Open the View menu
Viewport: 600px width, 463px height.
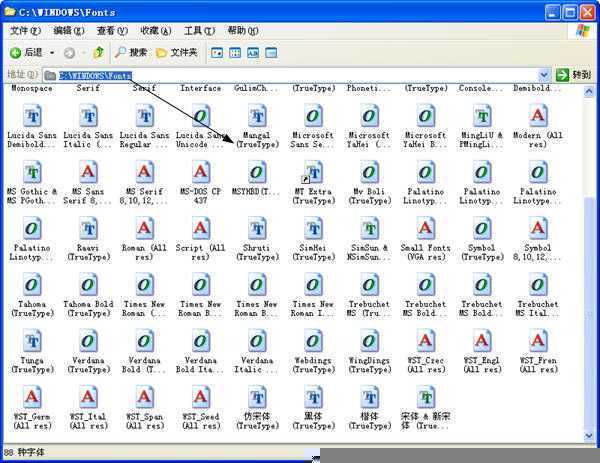tap(112, 30)
